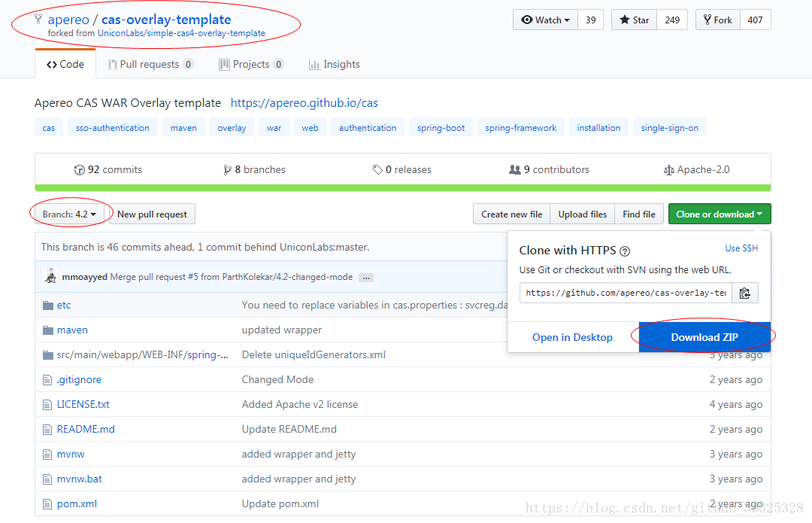Click New pull request button
The image size is (812, 523).
pyautogui.click(x=152, y=214)
